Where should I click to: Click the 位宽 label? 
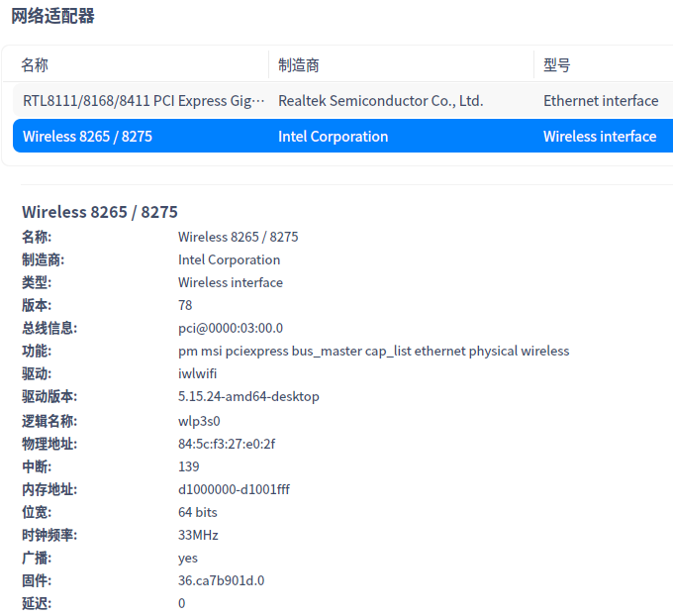click(37, 512)
